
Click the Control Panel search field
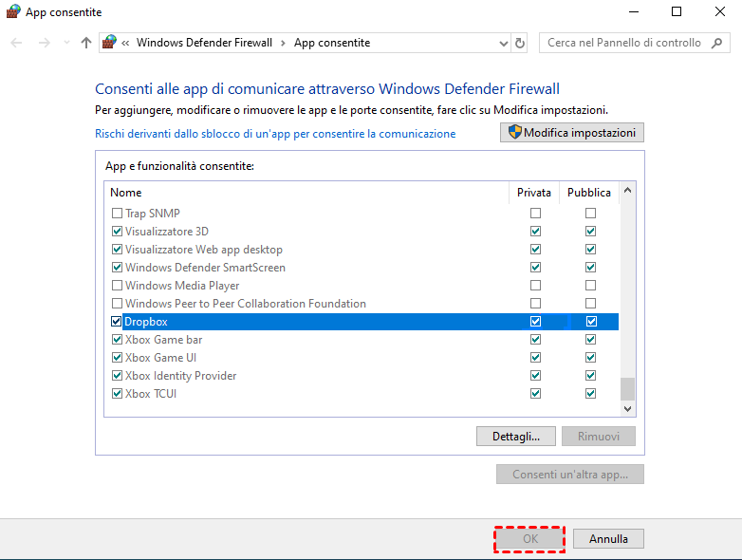tap(623, 43)
